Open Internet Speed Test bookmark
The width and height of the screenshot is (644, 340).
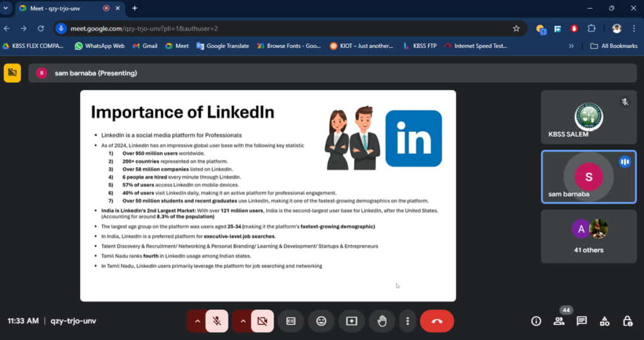point(475,46)
